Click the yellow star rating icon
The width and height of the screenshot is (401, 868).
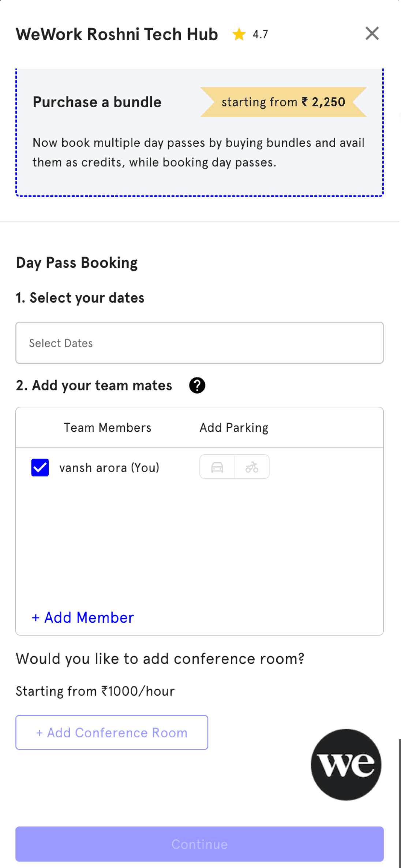239,34
